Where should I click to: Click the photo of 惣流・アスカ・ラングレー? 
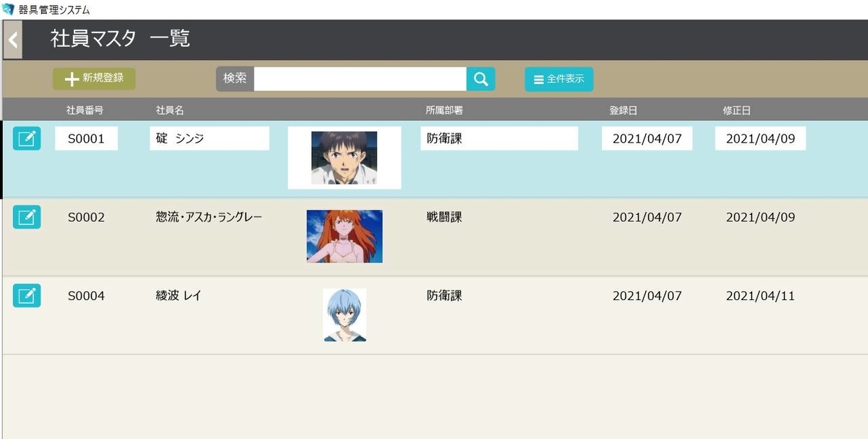(344, 236)
